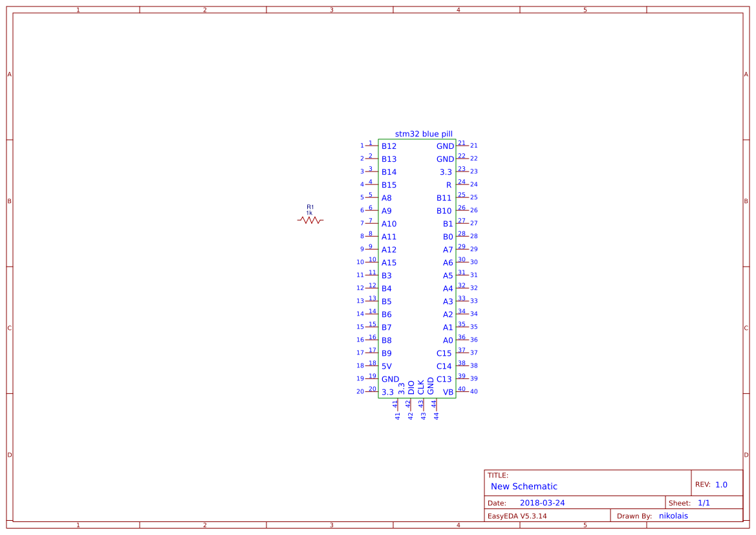The height and width of the screenshot is (535, 756).
Task: Select pin label B5
Action: (386, 302)
